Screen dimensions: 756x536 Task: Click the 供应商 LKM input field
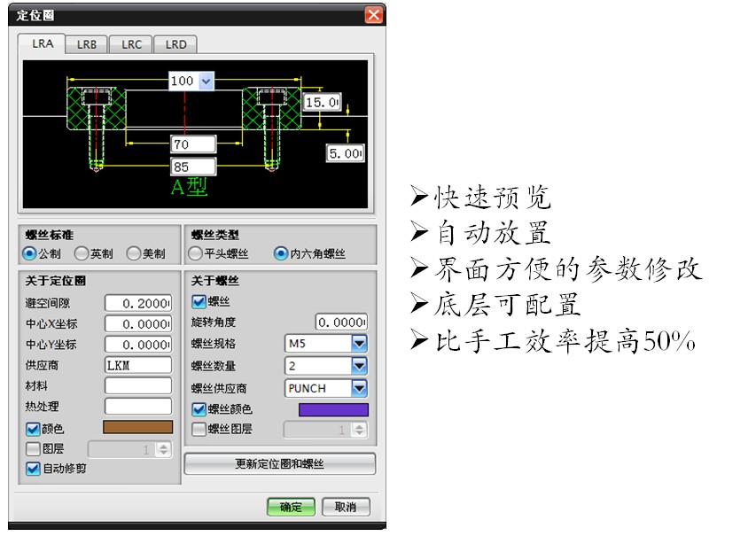click(137, 364)
